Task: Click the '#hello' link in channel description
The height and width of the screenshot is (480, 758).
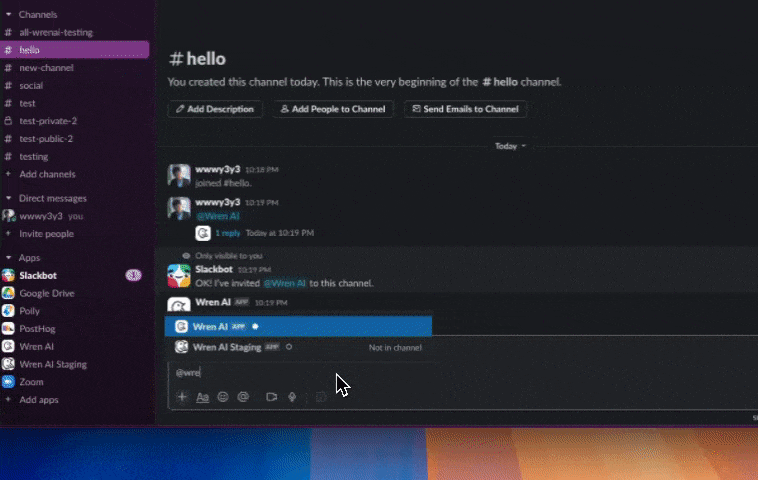Action: [500, 82]
